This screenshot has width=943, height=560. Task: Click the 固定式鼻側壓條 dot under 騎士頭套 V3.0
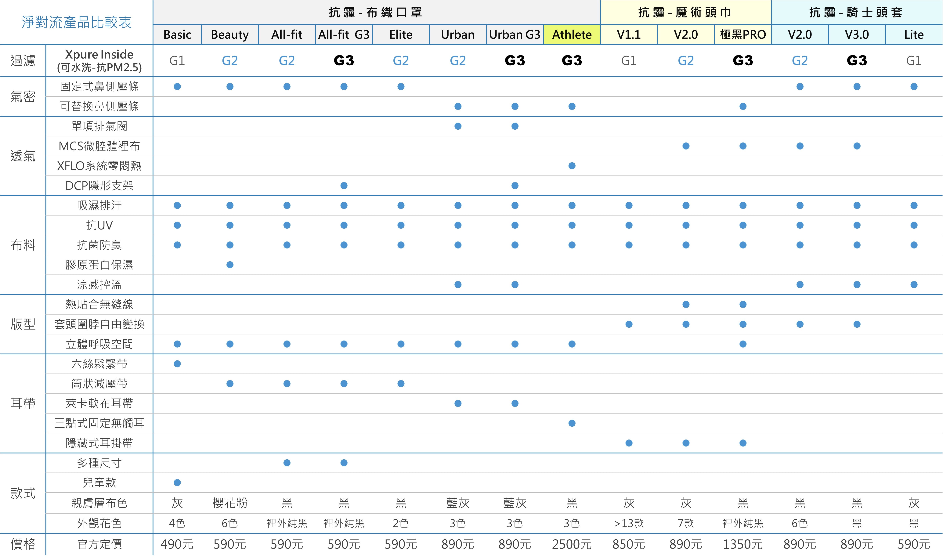coord(857,87)
